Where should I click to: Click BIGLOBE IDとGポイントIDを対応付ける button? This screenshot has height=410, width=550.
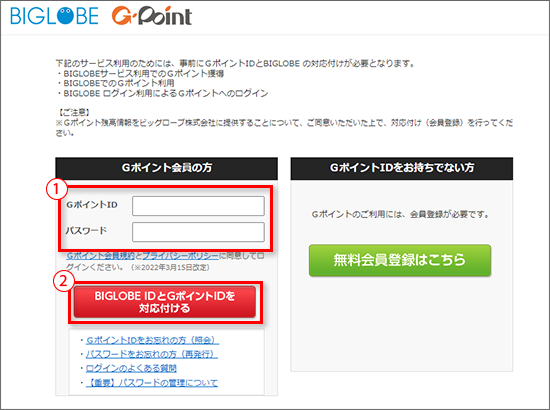point(165,302)
